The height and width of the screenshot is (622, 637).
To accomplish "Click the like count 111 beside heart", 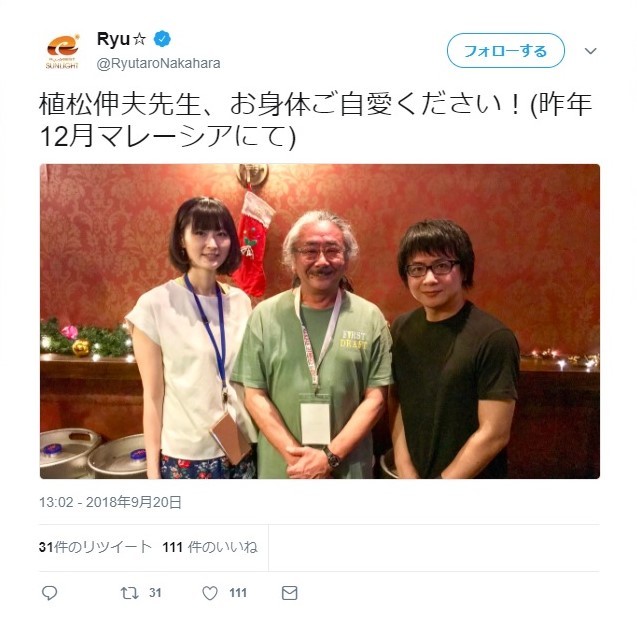I will tap(238, 593).
